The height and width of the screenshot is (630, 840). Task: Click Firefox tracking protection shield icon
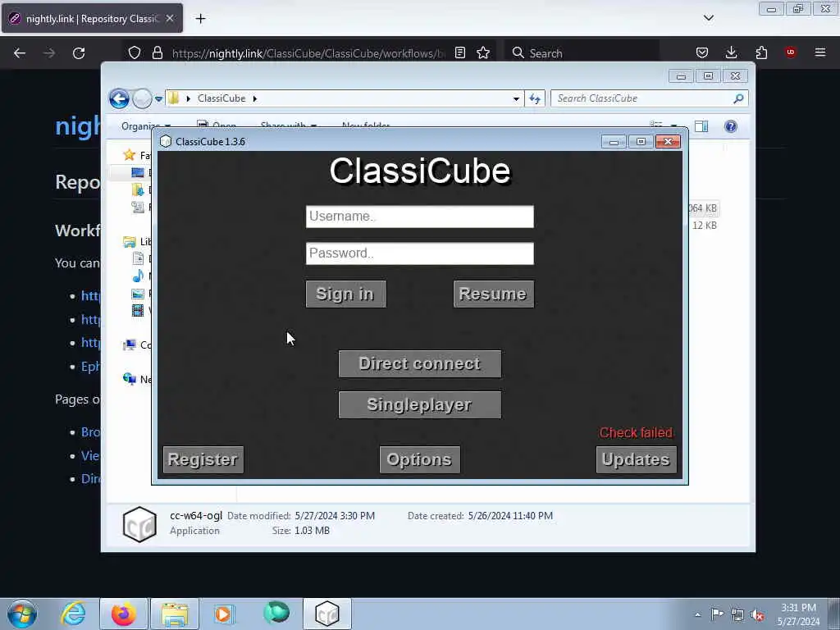pyautogui.click(x=135, y=53)
